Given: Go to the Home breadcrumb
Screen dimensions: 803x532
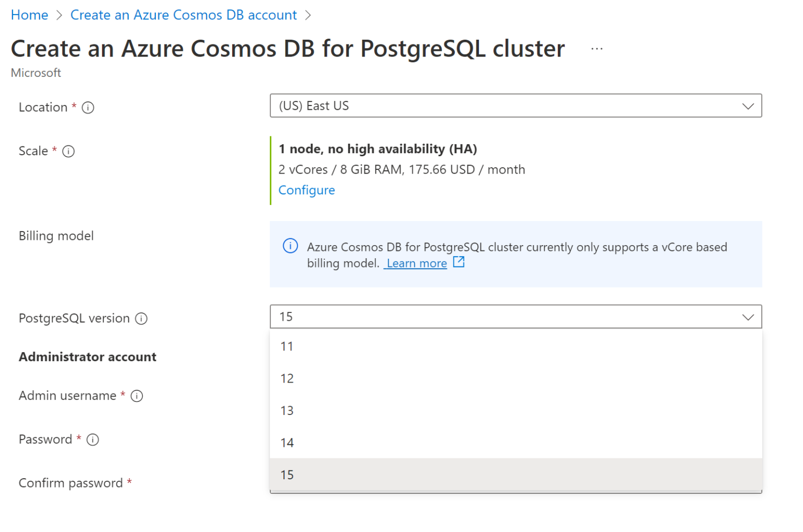Looking at the screenshot, I should click(x=29, y=15).
